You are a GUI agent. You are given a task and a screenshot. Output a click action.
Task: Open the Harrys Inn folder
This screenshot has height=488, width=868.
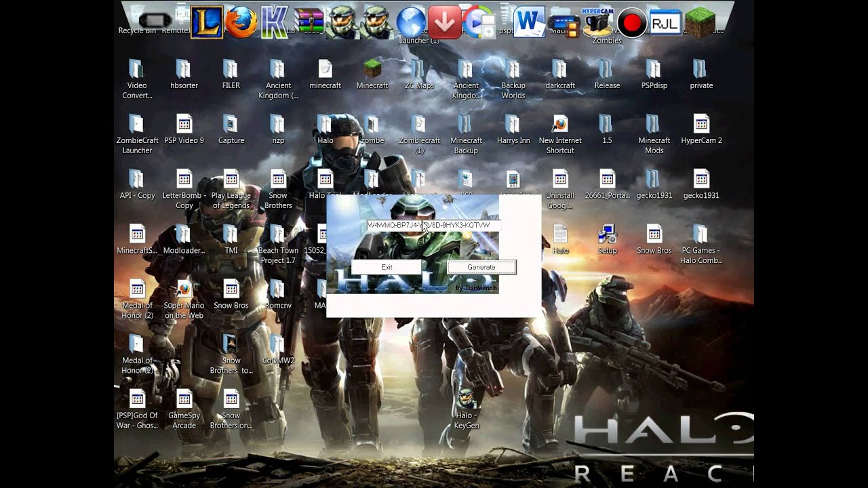click(513, 129)
